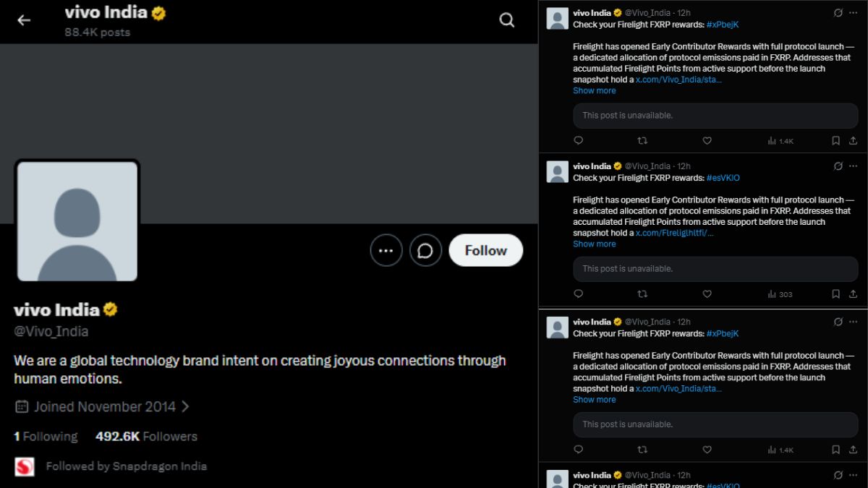Expand Show more on the topmost post

[595, 90]
